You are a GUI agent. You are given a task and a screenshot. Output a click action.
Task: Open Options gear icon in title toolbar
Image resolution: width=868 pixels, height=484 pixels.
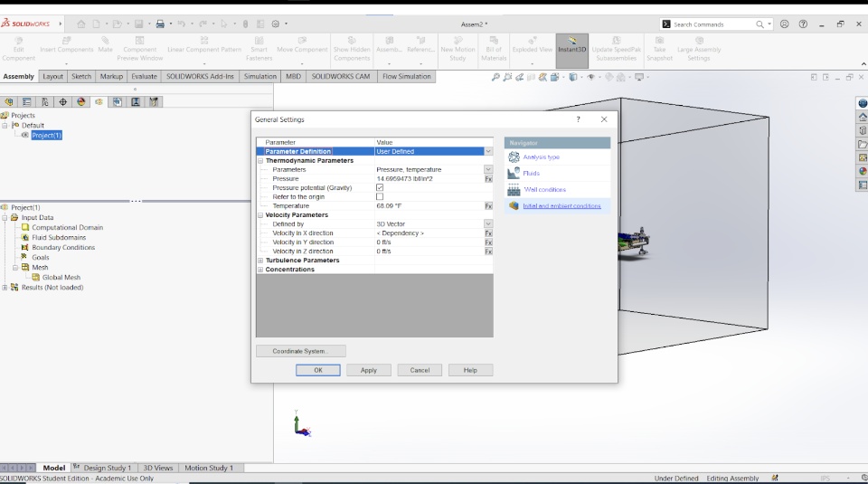pyautogui.click(x=276, y=24)
